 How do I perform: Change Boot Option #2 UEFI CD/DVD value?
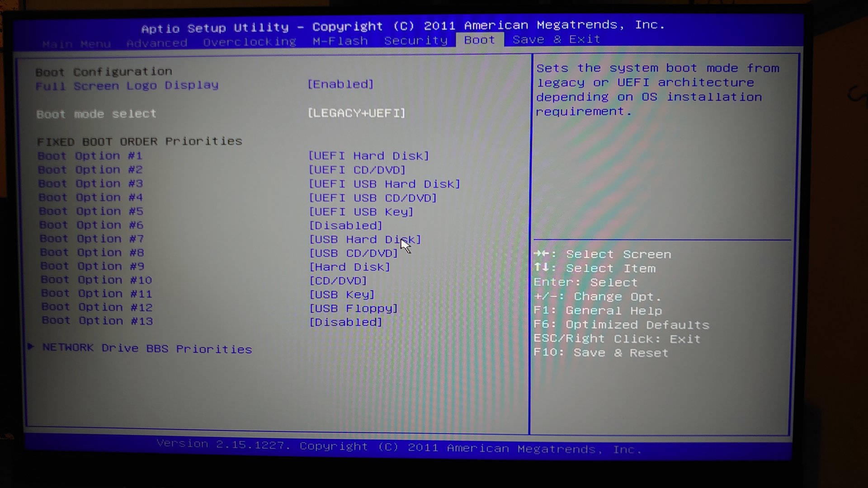tap(357, 170)
